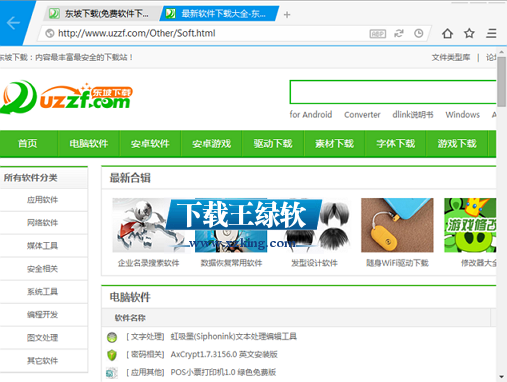Open 虹吸墨(Siphonink)文本处理编辑工具 entry
The image size is (507, 382).
click(x=233, y=337)
